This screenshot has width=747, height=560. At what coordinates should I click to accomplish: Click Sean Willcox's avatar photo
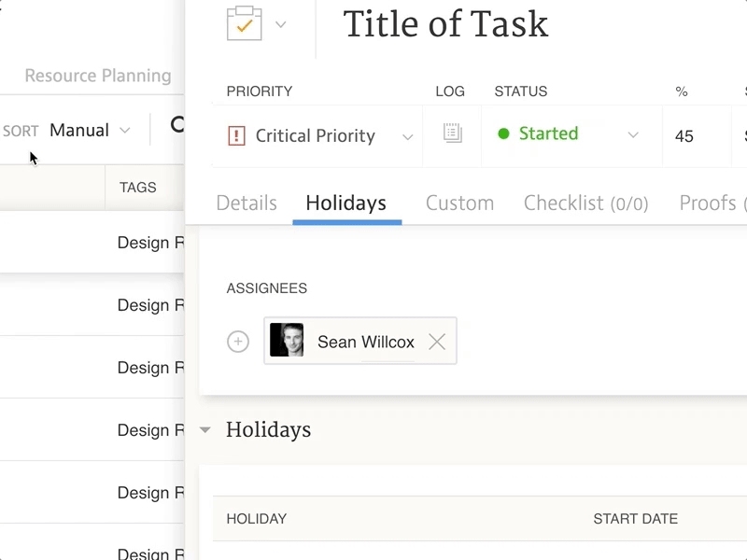[x=287, y=340]
